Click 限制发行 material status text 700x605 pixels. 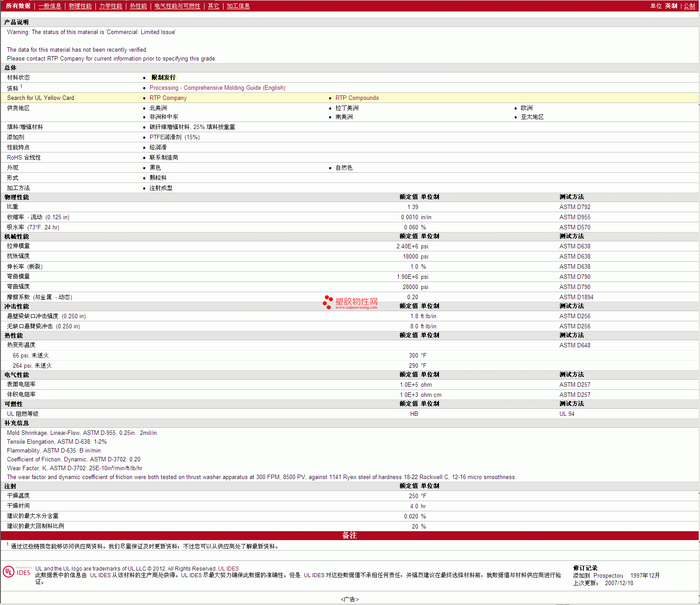click(x=163, y=77)
